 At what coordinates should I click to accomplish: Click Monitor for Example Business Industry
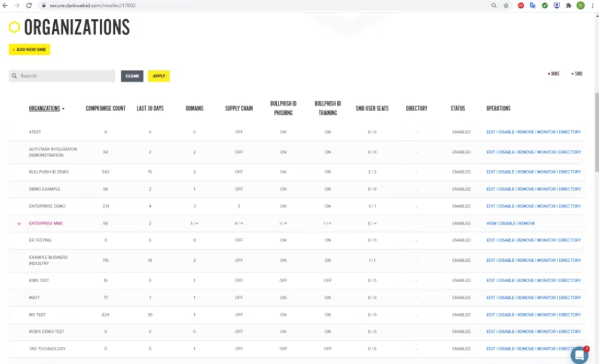546,260
